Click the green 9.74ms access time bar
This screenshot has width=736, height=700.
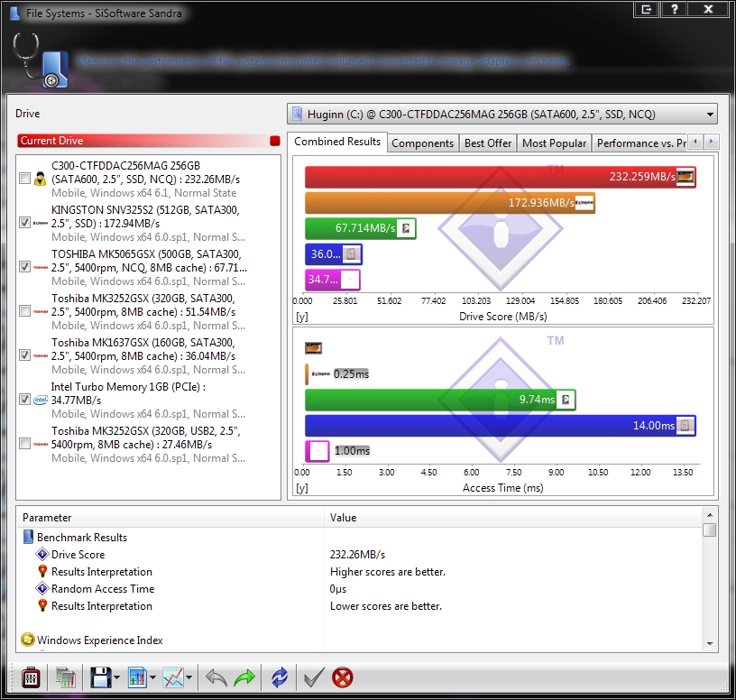(440, 400)
